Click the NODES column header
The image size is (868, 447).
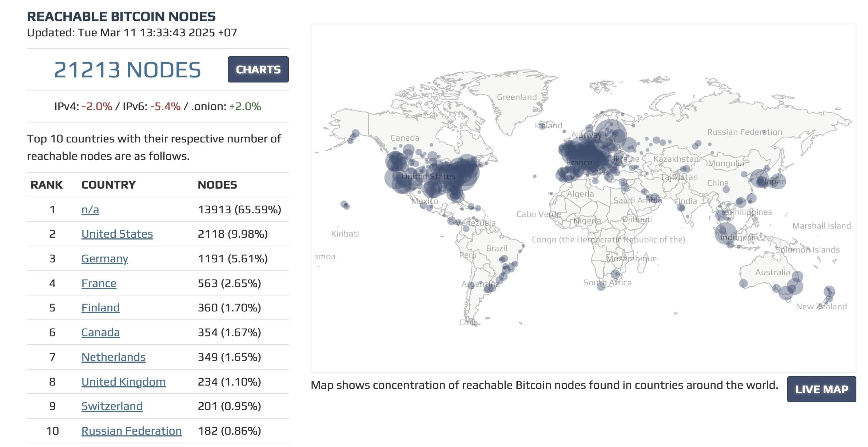click(217, 185)
